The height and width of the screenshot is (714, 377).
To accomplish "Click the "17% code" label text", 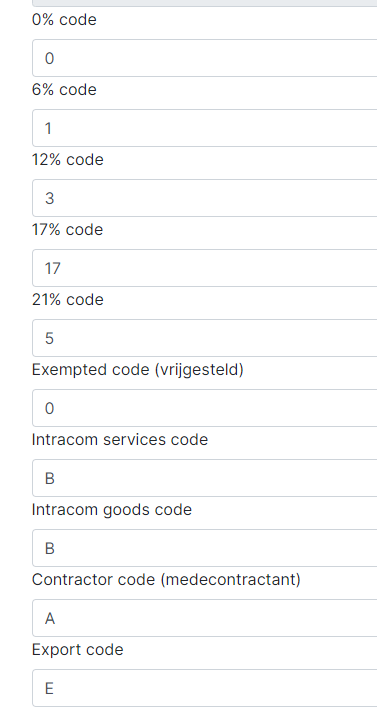I will pyautogui.click(x=67, y=230).
